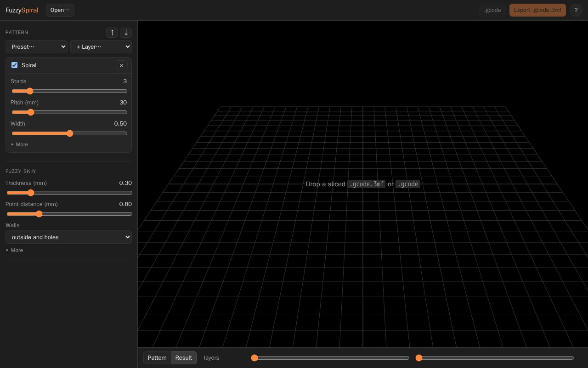
Task: Click the FuzzySpiral app title
Action: tap(22, 10)
